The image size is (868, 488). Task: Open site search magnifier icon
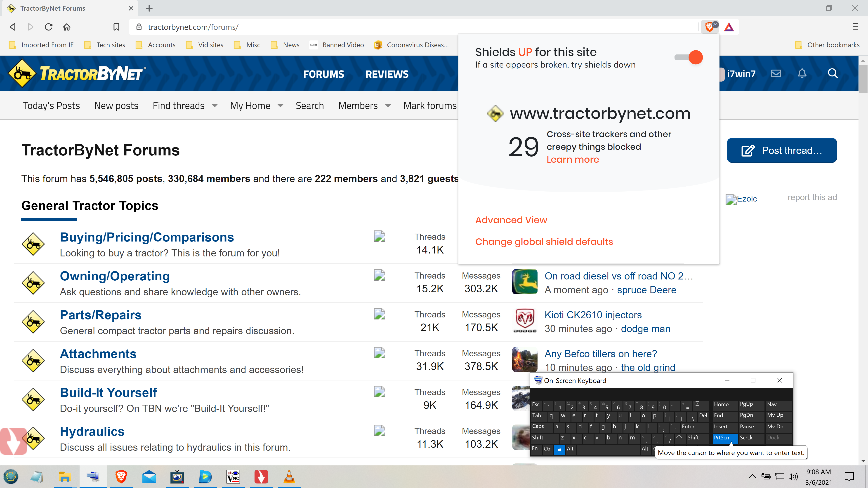[833, 73]
